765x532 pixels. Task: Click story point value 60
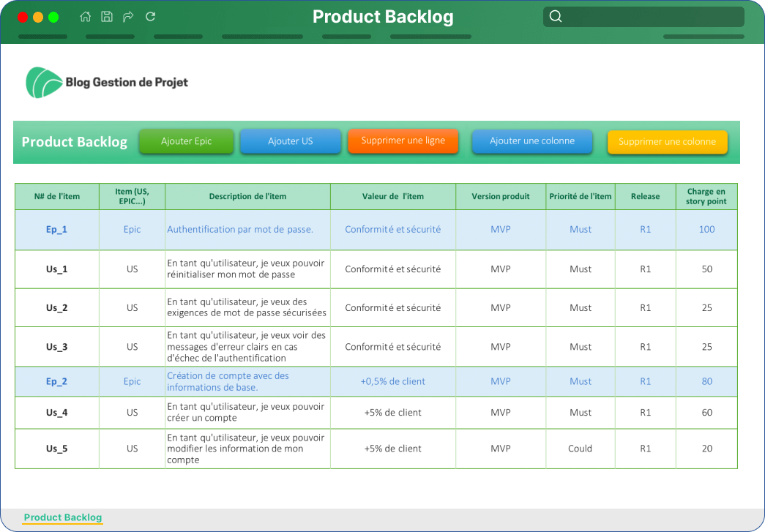(x=706, y=413)
